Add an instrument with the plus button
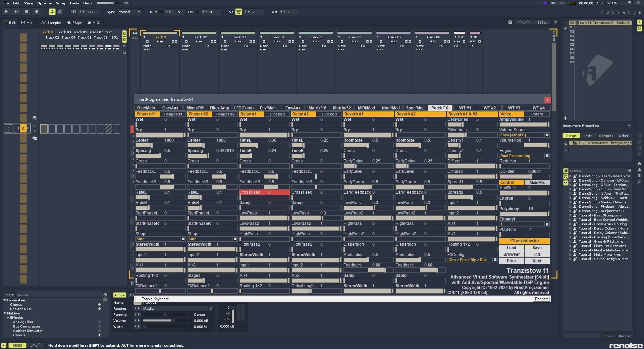This screenshot has height=349, width=644. (x=565, y=28)
